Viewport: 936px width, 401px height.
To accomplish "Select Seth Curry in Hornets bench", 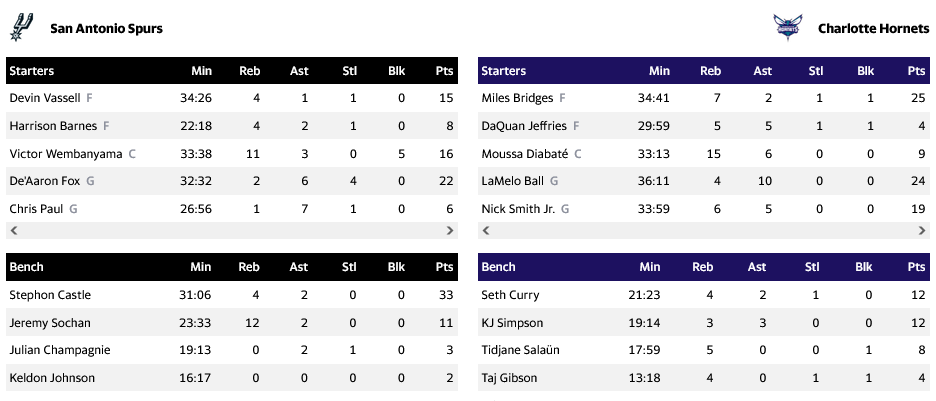I will (x=510, y=295).
